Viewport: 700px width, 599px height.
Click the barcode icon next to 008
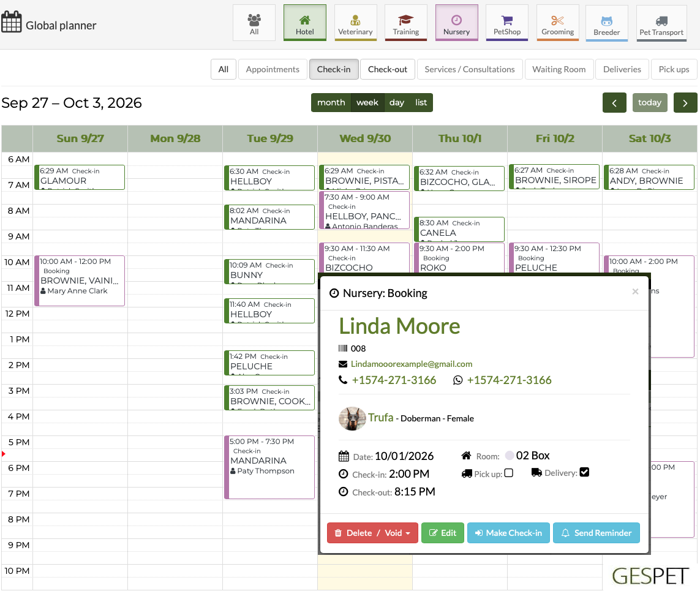click(343, 348)
